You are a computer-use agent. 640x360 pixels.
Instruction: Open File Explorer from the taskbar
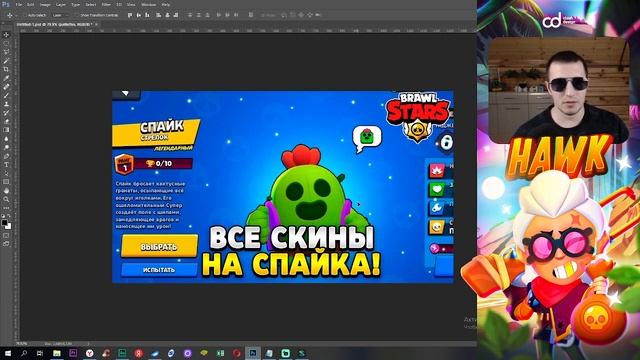[x=57, y=353]
